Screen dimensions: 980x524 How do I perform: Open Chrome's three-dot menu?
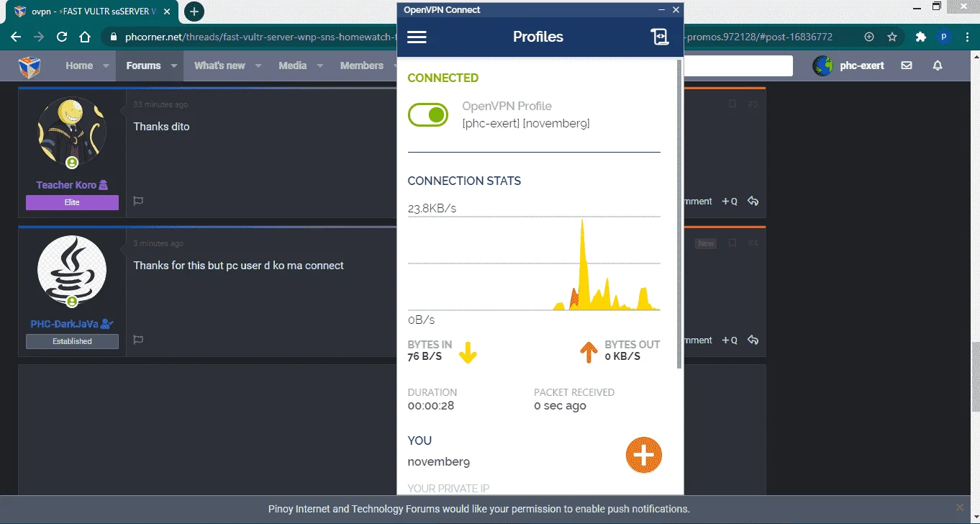point(966,37)
